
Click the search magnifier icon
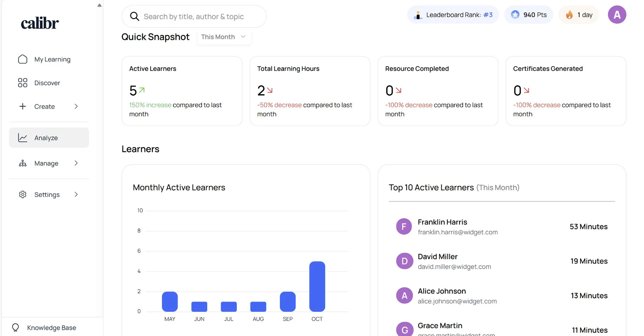[134, 16]
